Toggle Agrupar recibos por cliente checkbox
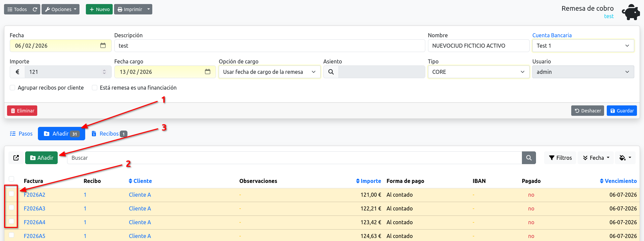This screenshot has height=241, width=644. point(12,88)
